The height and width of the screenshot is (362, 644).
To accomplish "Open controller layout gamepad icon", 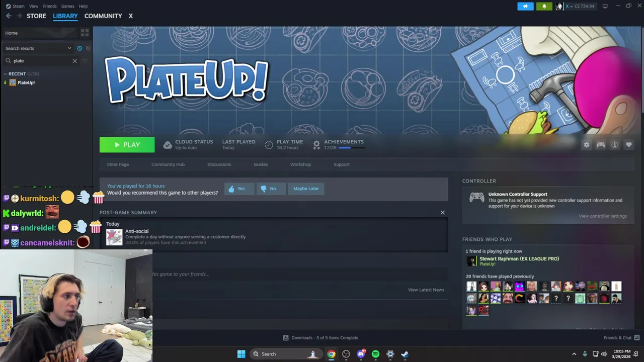I will pyautogui.click(x=601, y=145).
